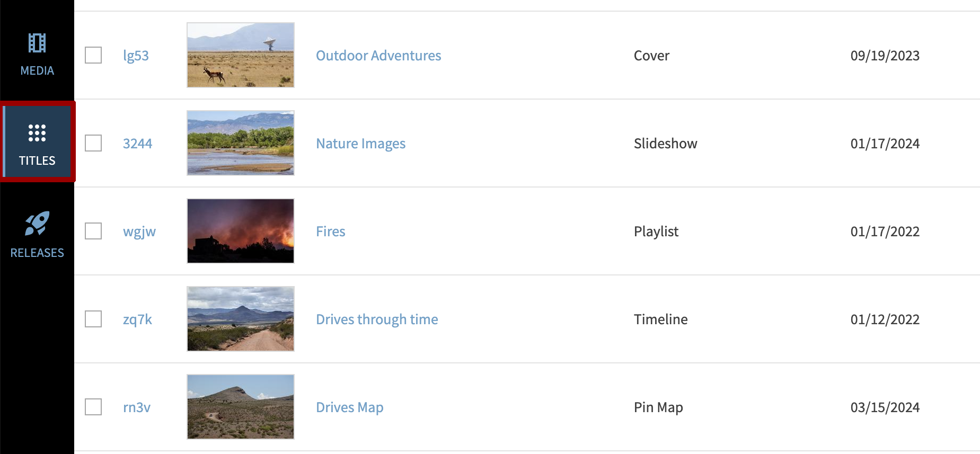
Task: Click the antelope thumbnail for Outdoor Adventures
Action: (241, 55)
